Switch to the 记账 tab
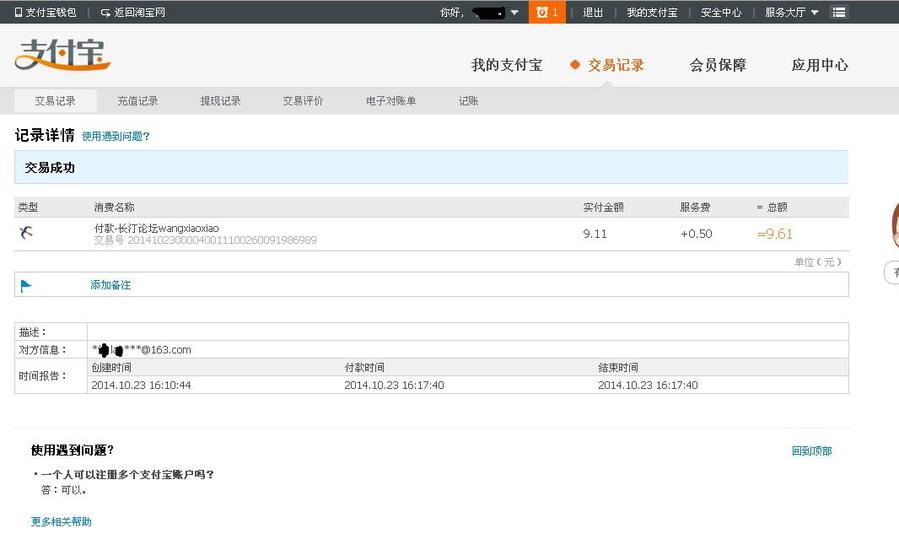 point(468,101)
